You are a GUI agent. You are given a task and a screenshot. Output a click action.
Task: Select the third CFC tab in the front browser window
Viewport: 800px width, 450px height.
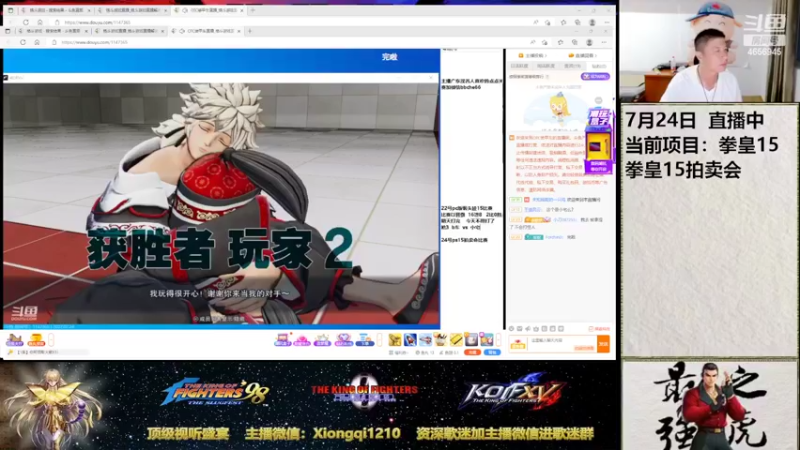(x=206, y=31)
